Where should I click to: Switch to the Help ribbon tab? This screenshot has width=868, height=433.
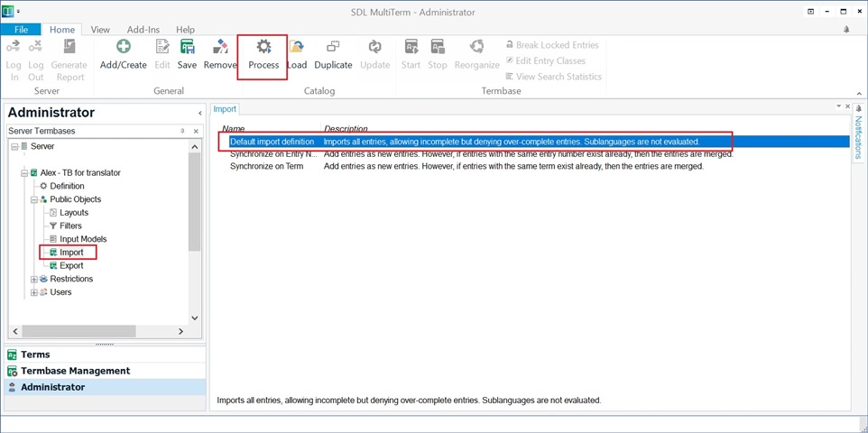click(186, 30)
